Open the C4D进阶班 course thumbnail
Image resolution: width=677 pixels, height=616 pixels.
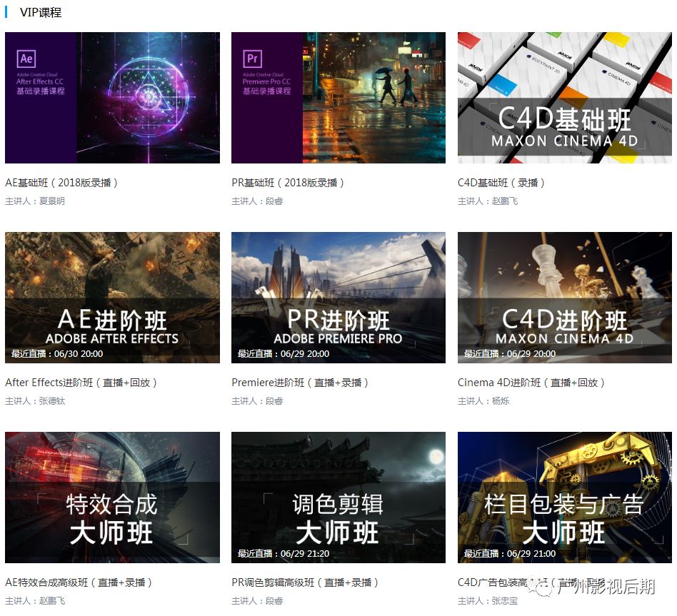point(565,298)
